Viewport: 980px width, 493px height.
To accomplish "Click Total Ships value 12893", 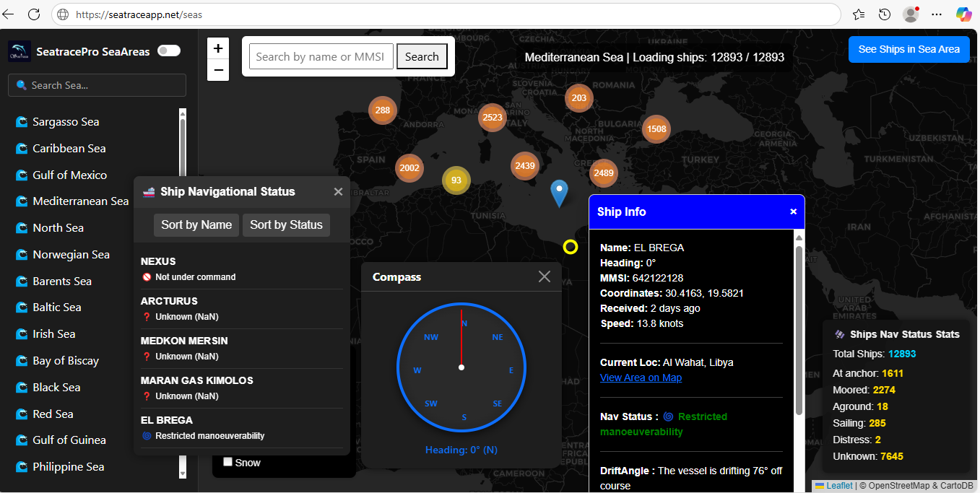I will click(x=902, y=354).
